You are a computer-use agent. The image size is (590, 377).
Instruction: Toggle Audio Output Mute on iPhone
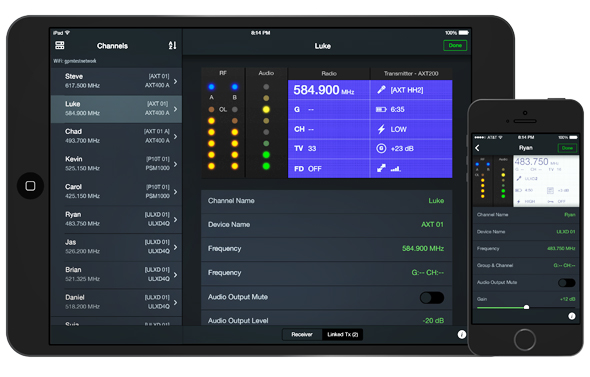click(x=566, y=283)
